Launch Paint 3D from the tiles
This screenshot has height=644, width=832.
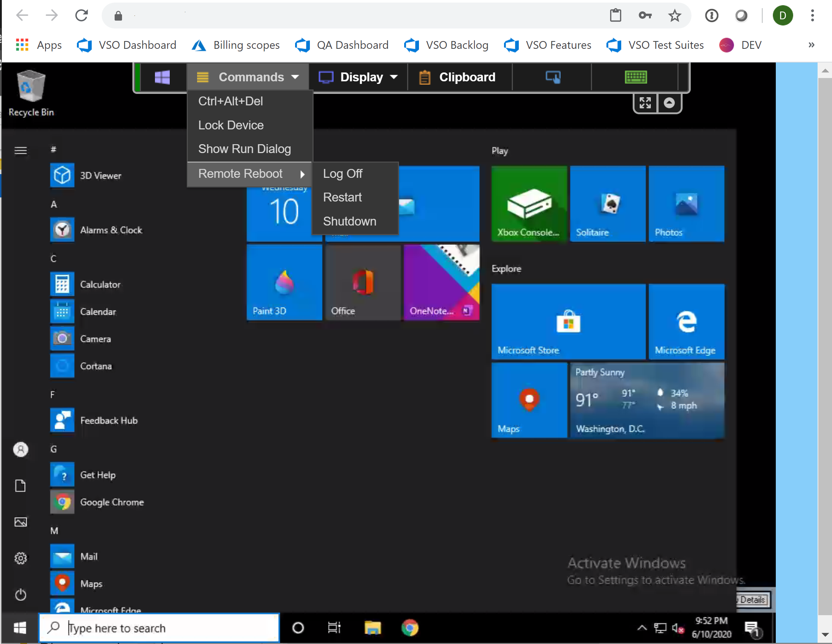tap(284, 282)
